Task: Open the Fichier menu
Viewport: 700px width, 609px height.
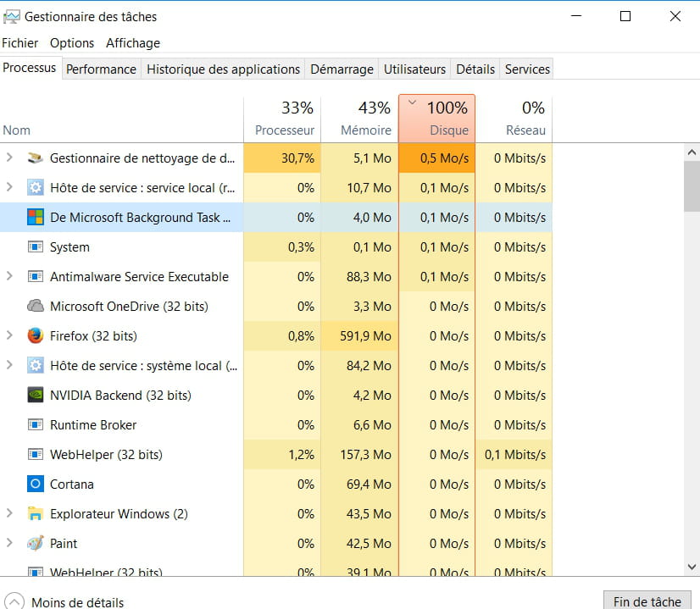Action: coord(20,43)
